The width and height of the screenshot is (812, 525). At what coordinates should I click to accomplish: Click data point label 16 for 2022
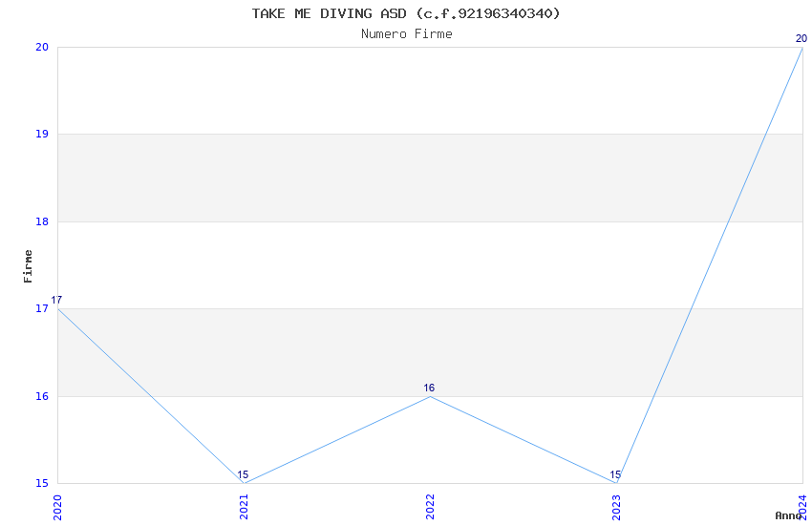tap(429, 388)
